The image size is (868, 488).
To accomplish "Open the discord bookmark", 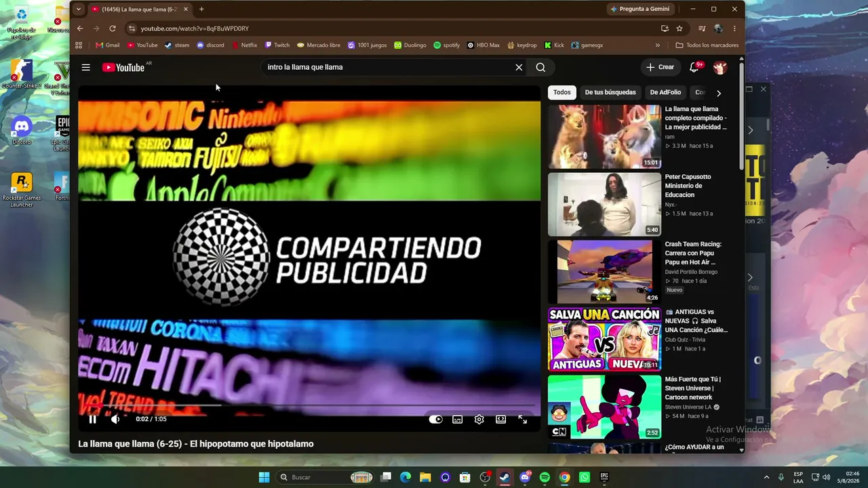I will pyautogui.click(x=210, y=45).
